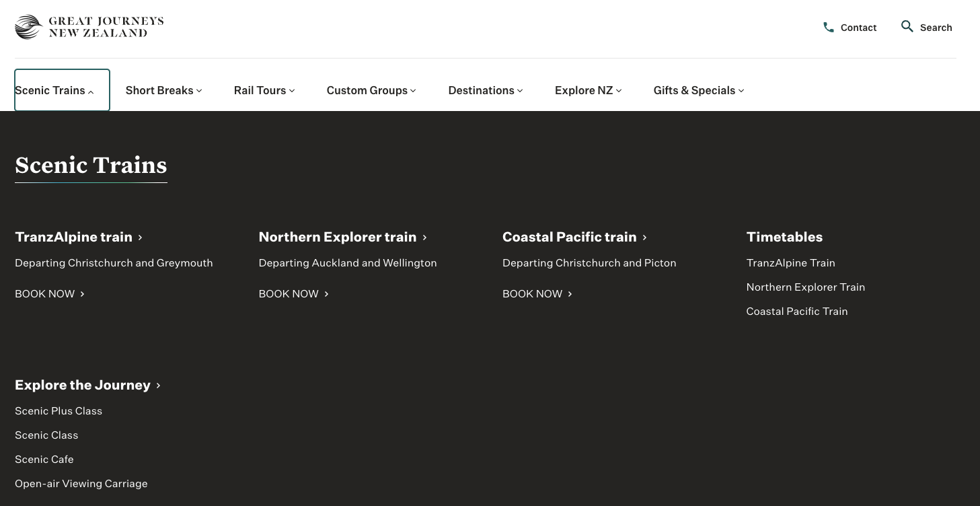Open the Coastal Pacific Train timetable

pyautogui.click(x=796, y=312)
